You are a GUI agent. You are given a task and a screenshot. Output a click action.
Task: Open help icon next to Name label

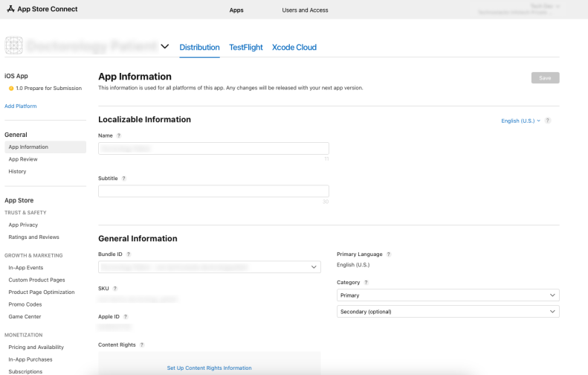click(119, 135)
